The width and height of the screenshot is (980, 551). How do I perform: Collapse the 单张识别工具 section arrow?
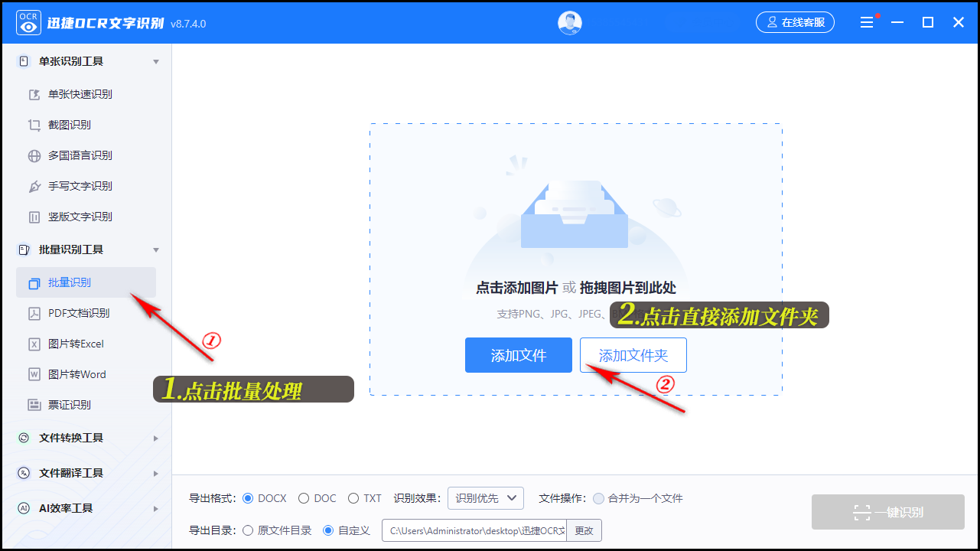click(156, 61)
